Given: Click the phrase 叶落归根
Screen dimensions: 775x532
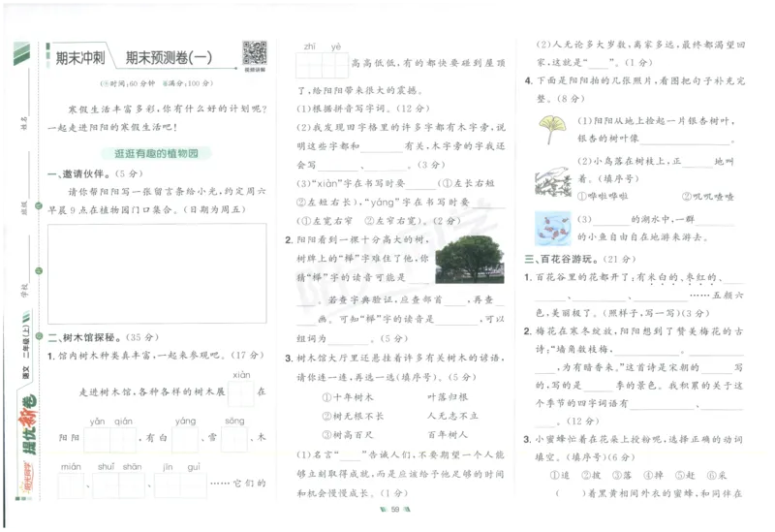Looking at the screenshot, I should click(x=448, y=396).
